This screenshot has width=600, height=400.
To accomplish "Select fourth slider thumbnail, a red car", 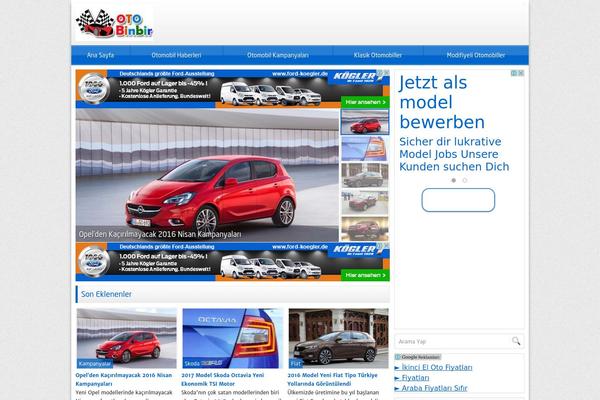I will tap(365, 202).
